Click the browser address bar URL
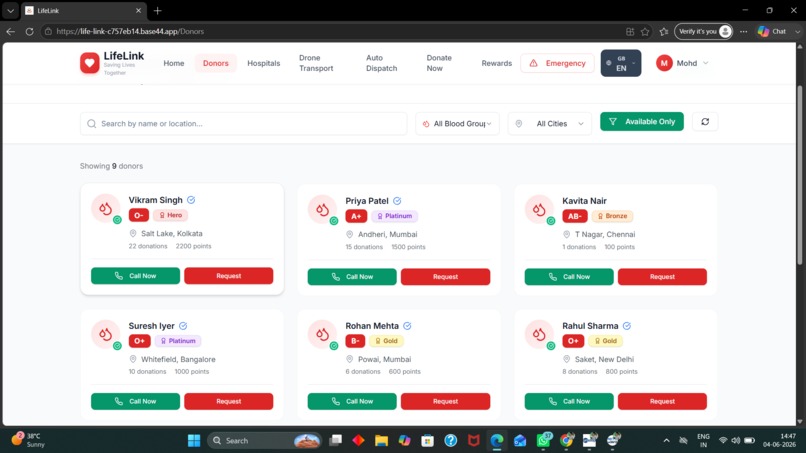The image size is (806, 453). point(130,31)
